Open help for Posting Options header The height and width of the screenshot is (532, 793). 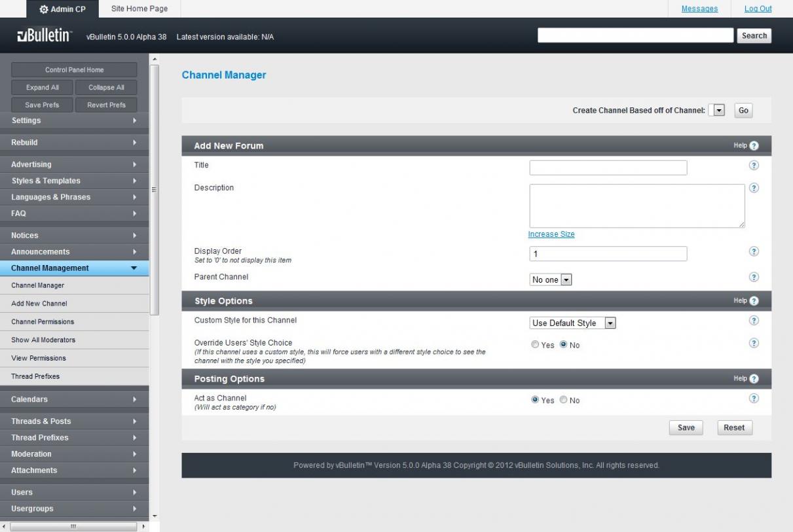click(x=754, y=379)
